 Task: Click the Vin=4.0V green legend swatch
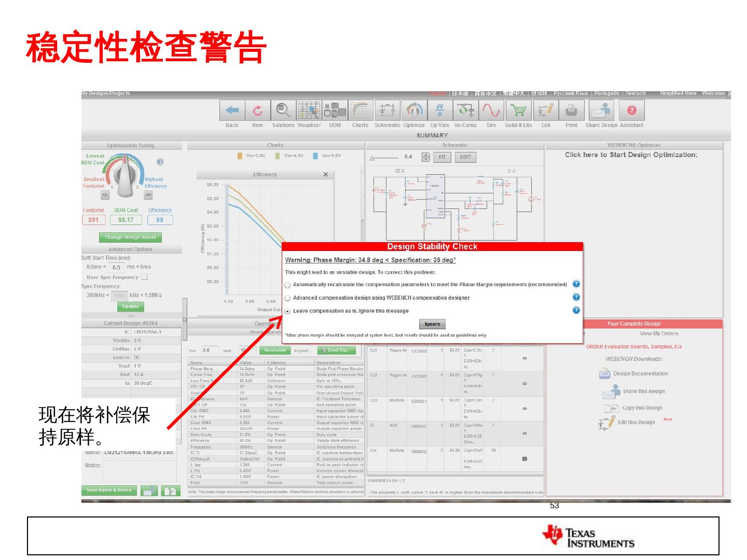pos(278,156)
